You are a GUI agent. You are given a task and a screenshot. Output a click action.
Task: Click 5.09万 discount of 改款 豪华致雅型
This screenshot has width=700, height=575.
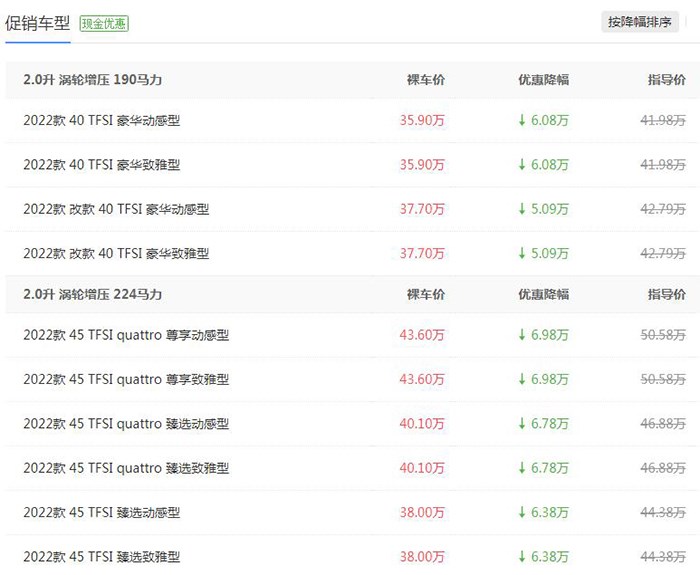click(543, 254)
